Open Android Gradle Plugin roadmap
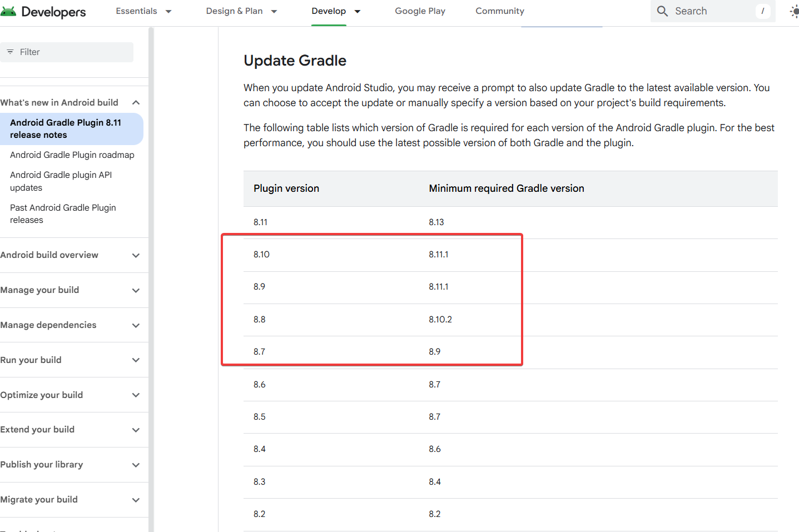The image size is (799, 532). [72, 155]
